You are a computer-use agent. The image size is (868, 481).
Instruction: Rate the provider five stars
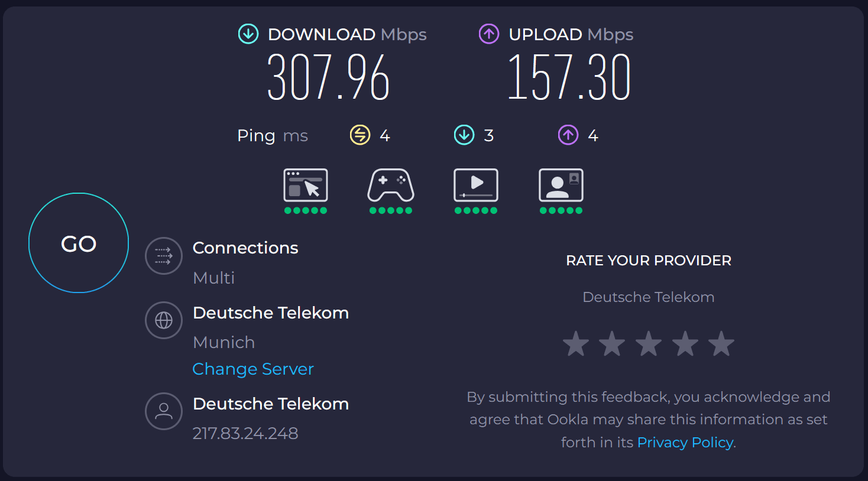point(721,344)
